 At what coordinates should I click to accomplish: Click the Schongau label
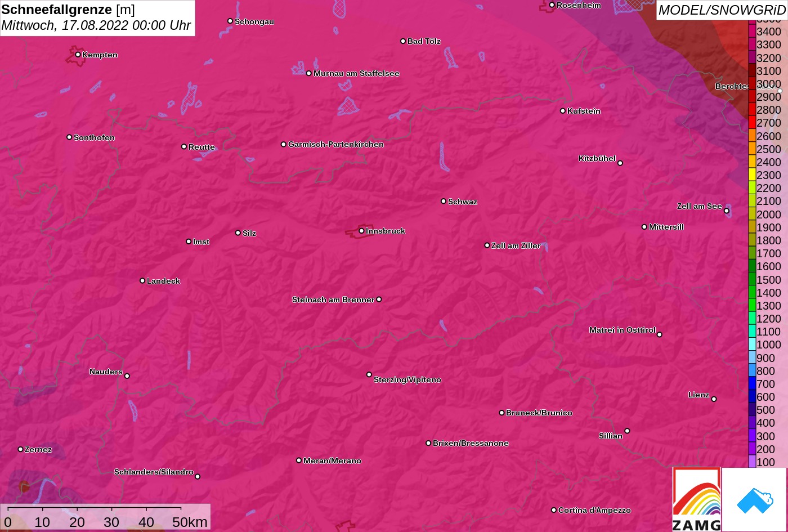coord(254,21)
